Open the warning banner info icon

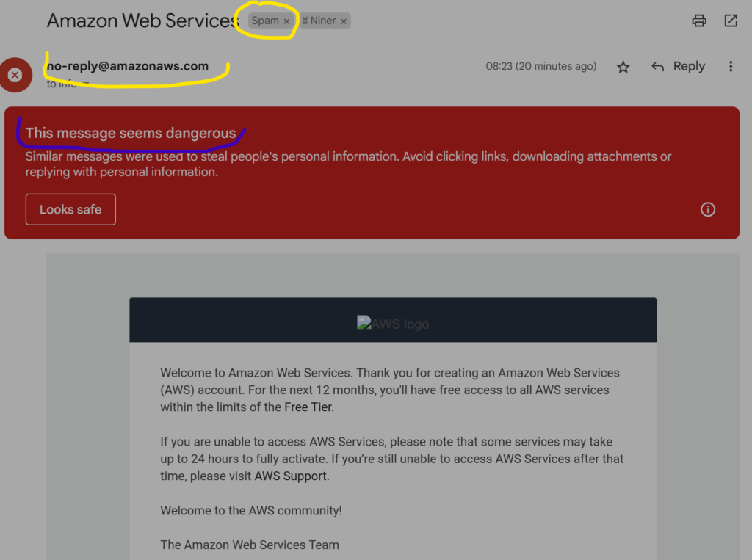click(707, 209)
